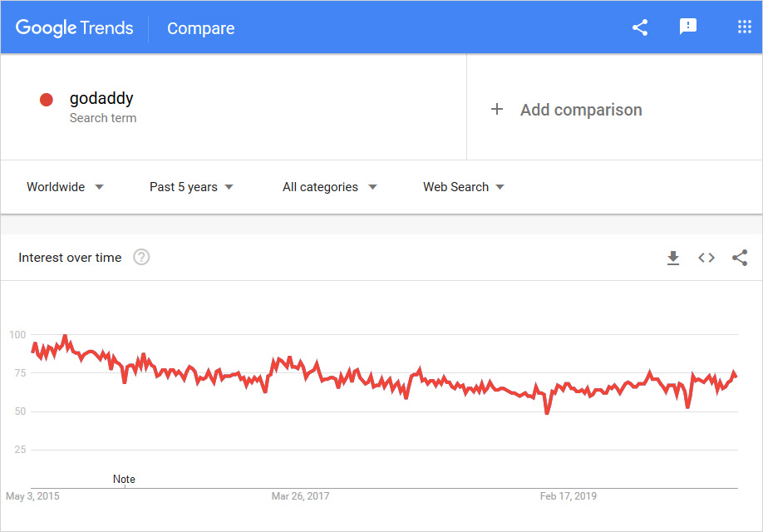Select the Compare header label
763x532 pixels.
click(x=201, y=28)
